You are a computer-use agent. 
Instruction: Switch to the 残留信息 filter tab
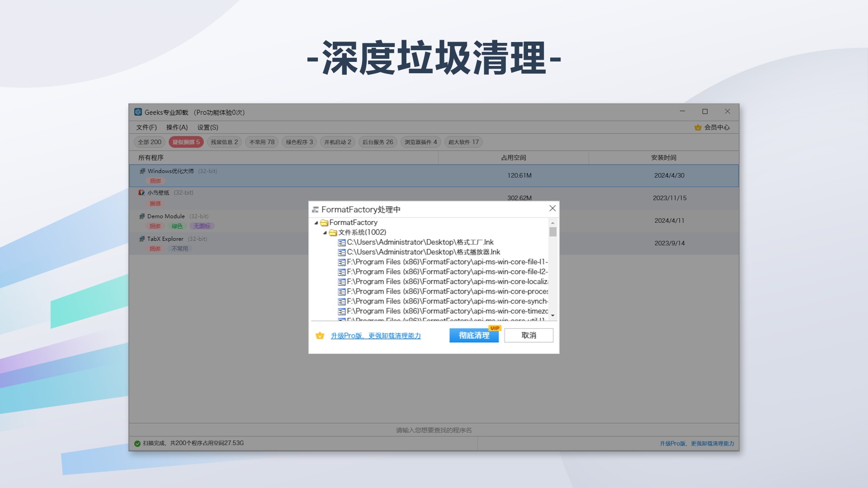pyautogui.click(x=224, y=142)
